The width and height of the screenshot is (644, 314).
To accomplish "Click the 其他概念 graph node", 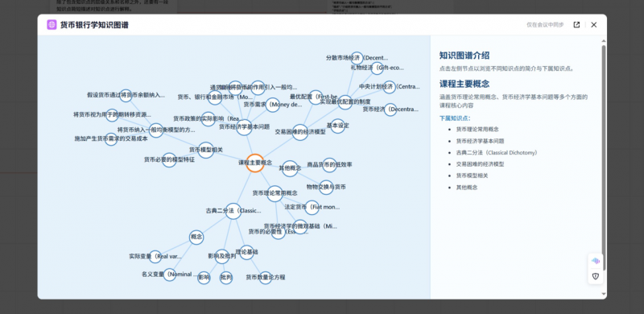I will coord(290,168).
